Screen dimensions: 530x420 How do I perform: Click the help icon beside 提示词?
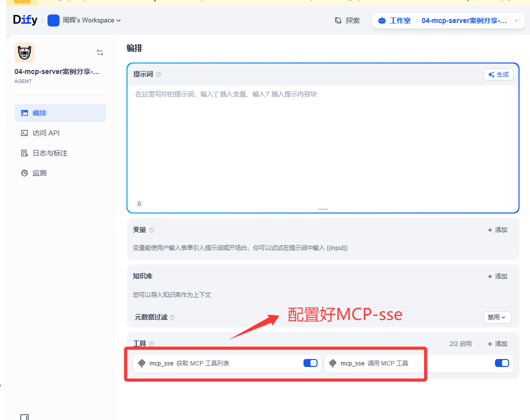158,74
